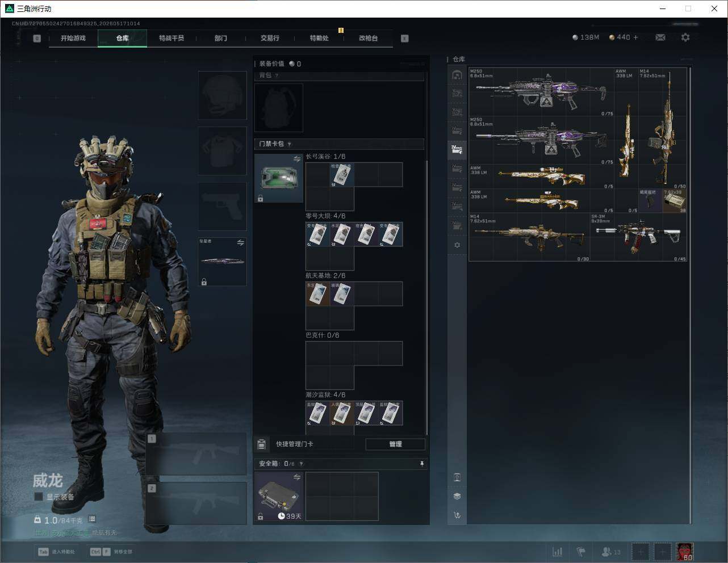Screen dimensions: 728x563
Task: Select the highlighted IV container tab in sidebar
Action: tap(457, 150)
